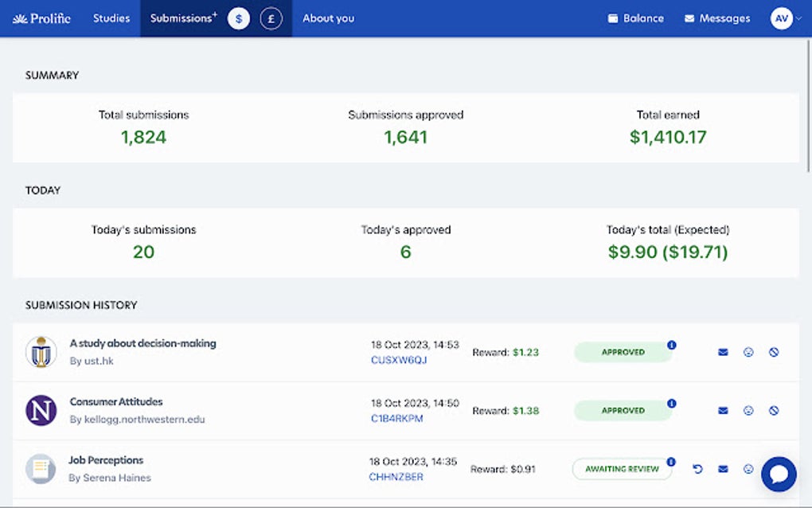Block the researcher of Consumer Attitudes
Image resolution: width=812 pixels, height=508 pixels.
coord(773,410)
